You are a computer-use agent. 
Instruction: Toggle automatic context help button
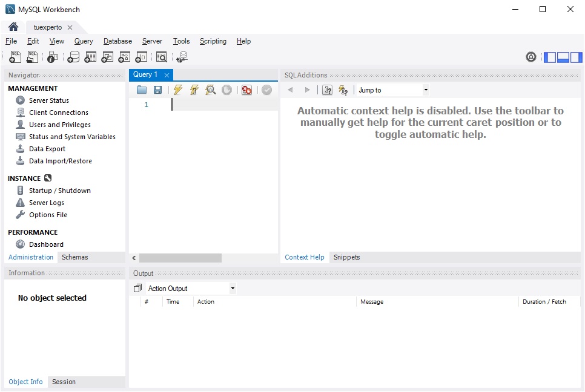[343, 90]
